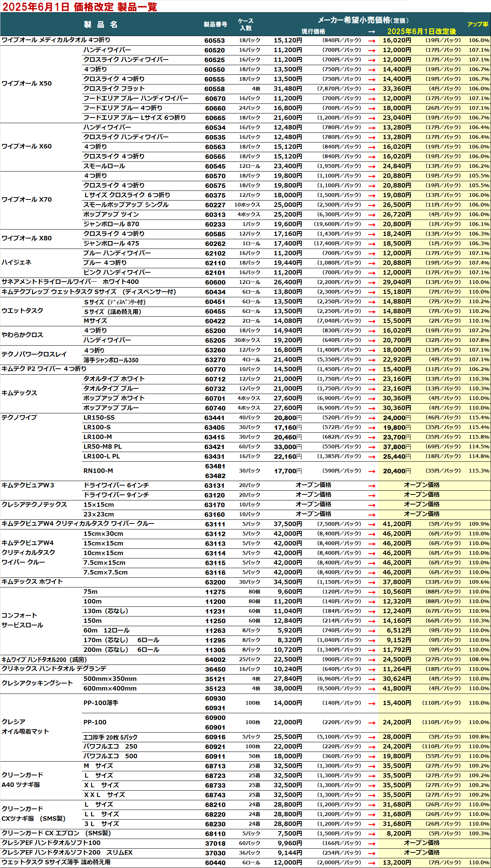Screen dimensions: 491x868
Task: Click the red arrow in the 63131 row
Action: [371, 486]
